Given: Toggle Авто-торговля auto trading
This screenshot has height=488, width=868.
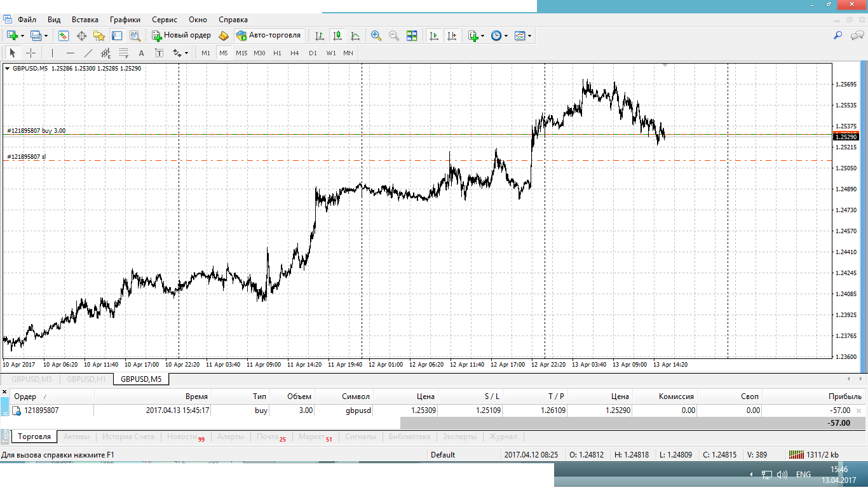Looking at the screenshot, I should pyautogui.click(x=268, y=36).
